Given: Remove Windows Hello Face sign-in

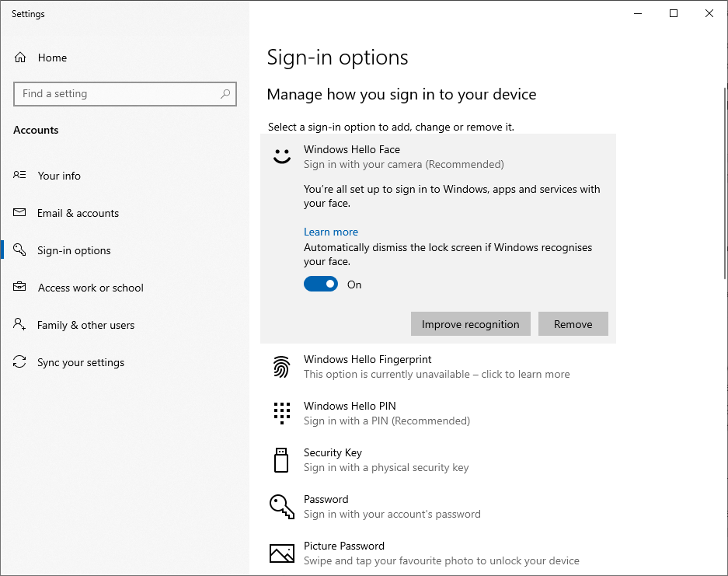Looking at the screenshot, I should (x=573, y=324).
